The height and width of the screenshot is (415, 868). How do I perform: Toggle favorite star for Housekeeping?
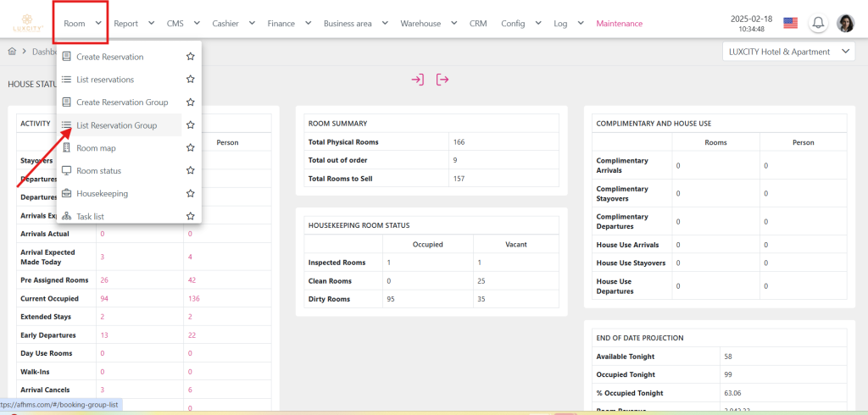pyautogui.click(x=191, y=194)
